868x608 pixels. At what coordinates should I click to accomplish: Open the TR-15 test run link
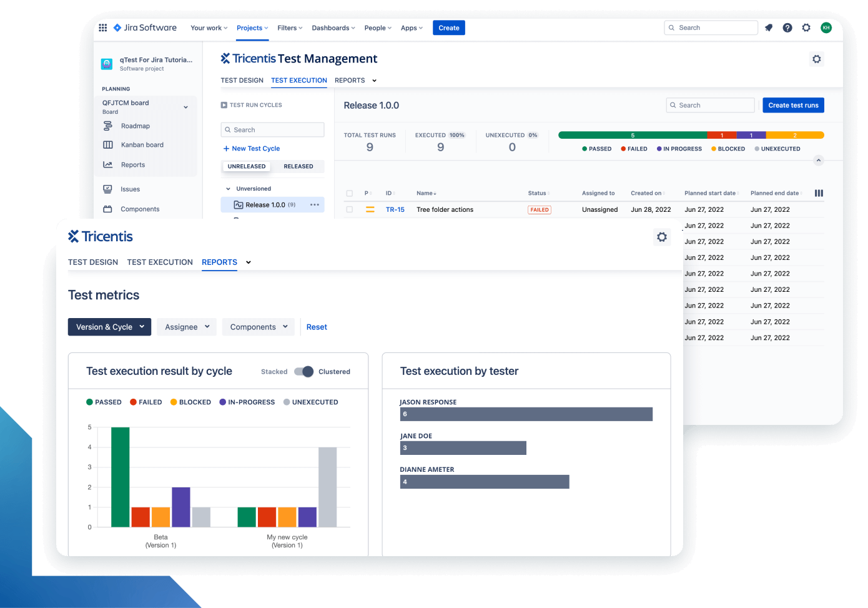pos(395,210)
